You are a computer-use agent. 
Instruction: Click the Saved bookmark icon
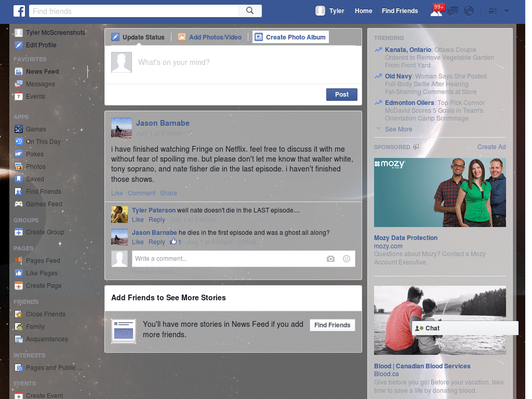(x=19, y=179)
